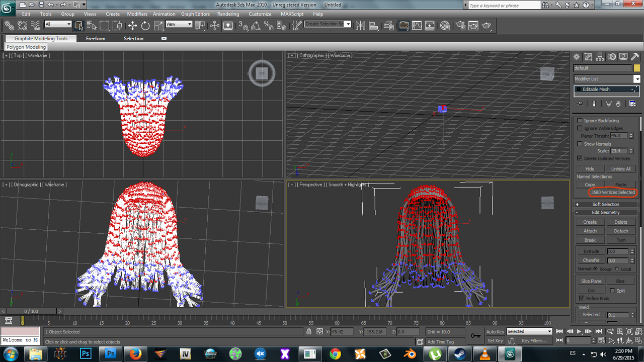644x362 pixels.
Task: Open the Layer Manager icon
Action: coord(389,25)
